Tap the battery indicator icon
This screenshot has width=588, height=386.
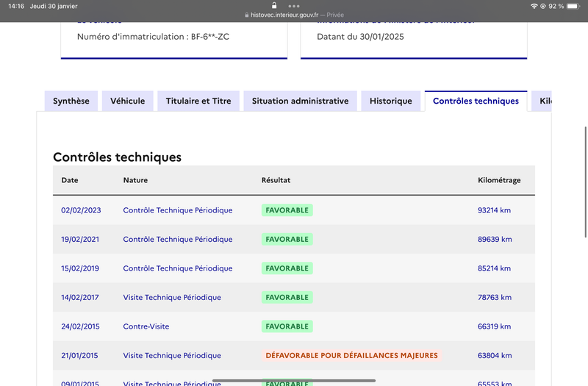tap(573, 6)
